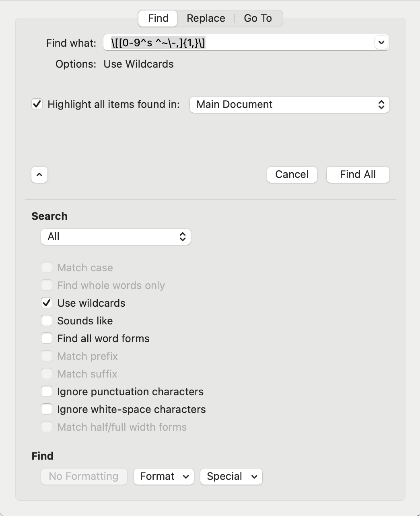The height and width of the screenshot is (516, 420).
Task: Click the No Formatting button
Action: coord(84,477)
